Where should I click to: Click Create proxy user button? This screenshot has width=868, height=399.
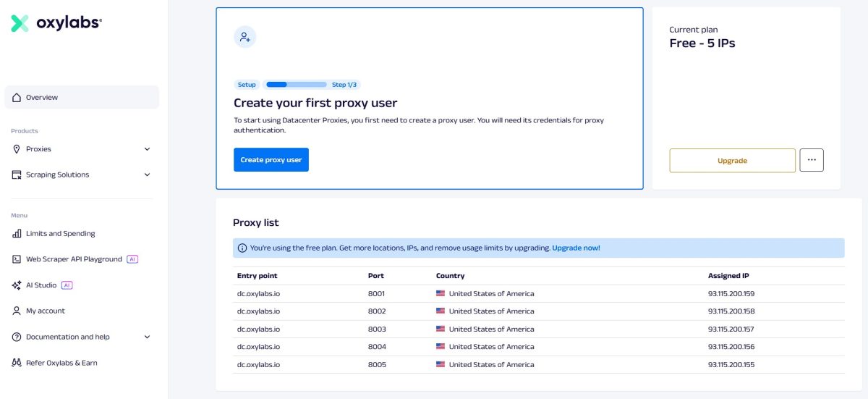271,160
